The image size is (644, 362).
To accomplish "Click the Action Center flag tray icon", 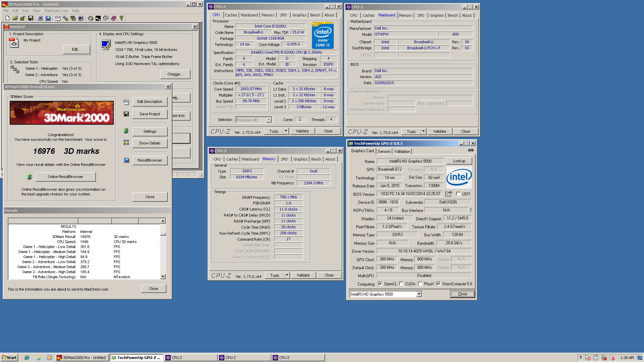I will pyautogui.click(x=588, y=358).
